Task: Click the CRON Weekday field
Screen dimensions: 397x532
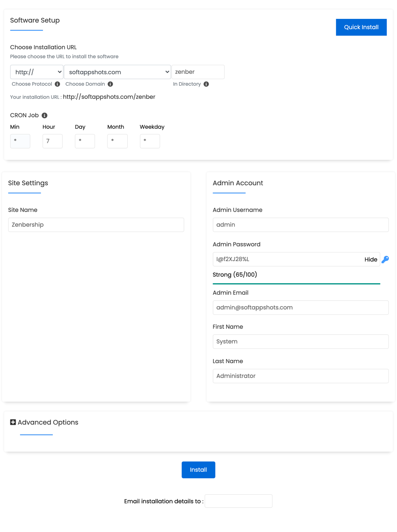Action: pyautogui.click(x=150, y=141)
